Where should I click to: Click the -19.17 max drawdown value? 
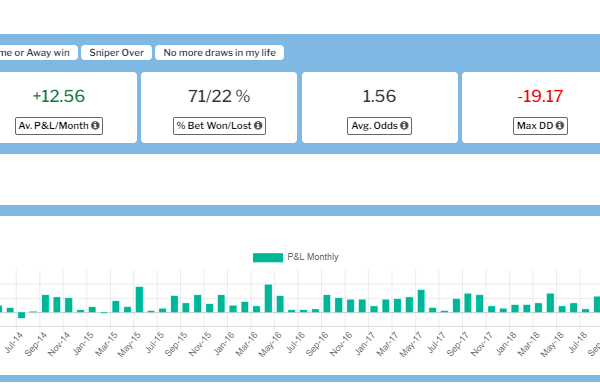coord(540,96)
